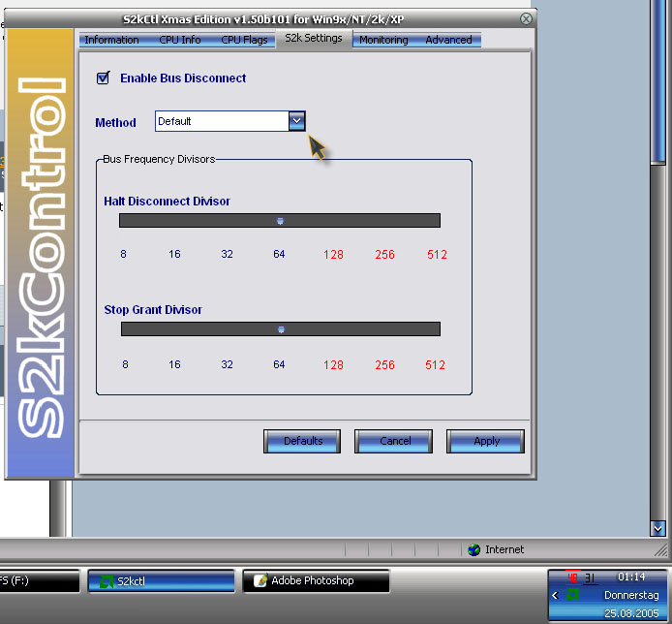672x624 pixels.
Task: Click the 01:14 system clock
Action: coord(631,577)
